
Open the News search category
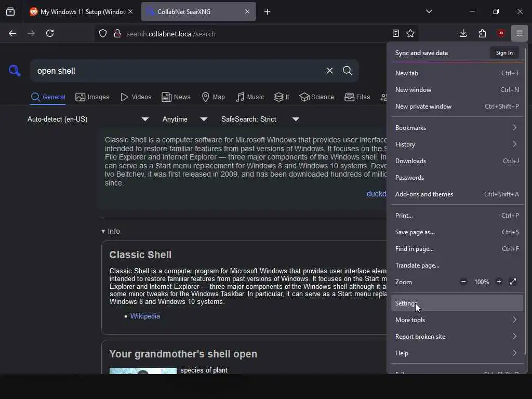pyautogui.click(x=176, y=97)
